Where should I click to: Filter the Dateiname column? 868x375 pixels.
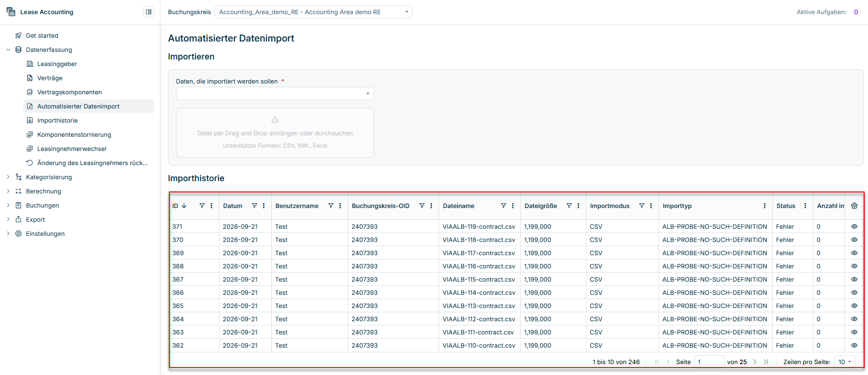point(503,206)
